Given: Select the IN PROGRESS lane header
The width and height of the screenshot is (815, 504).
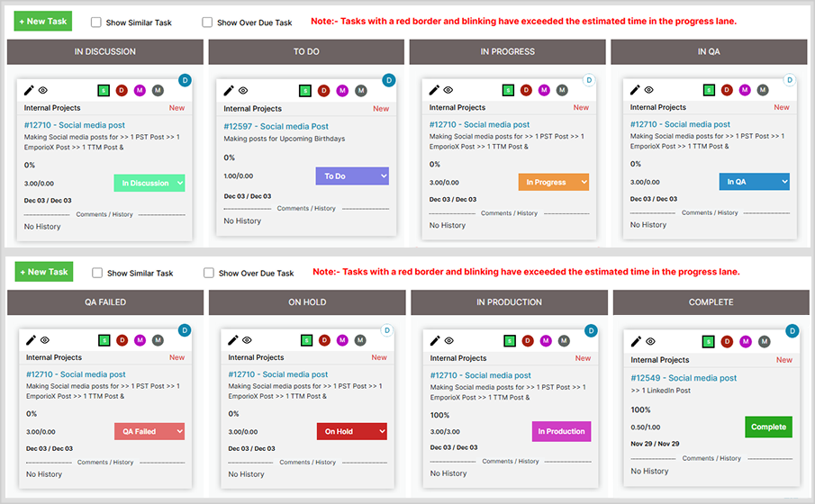Looking at the screenshot, I should pos(507,51).
